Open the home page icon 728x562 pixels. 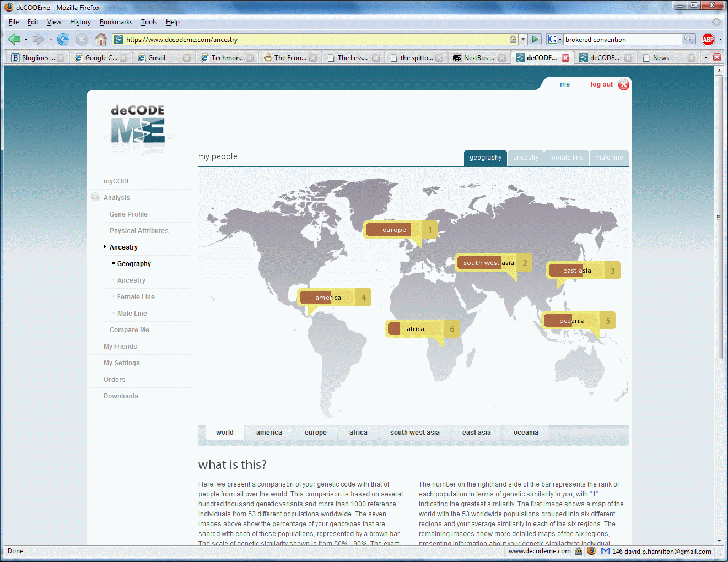(100, 39)
